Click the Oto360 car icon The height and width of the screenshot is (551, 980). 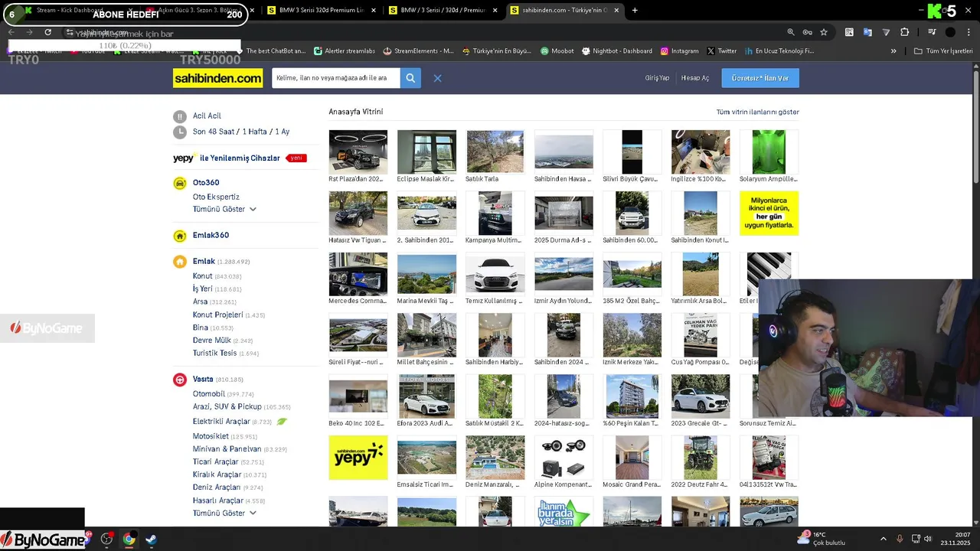pos(179,183)
